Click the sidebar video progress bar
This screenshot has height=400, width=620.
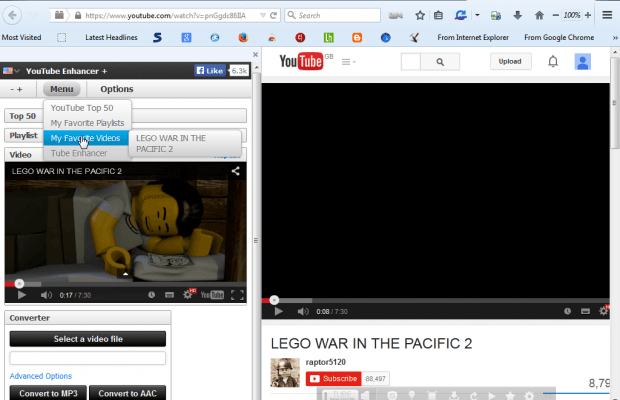click(x=125, y=283)
